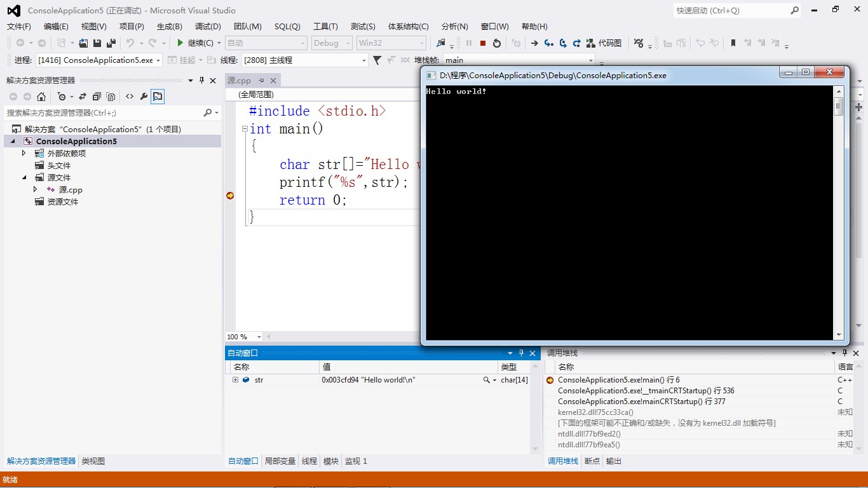Expand the str variable in Autos window
The height and width of the screenshot is (488, 868).
[x=235, y=380]
